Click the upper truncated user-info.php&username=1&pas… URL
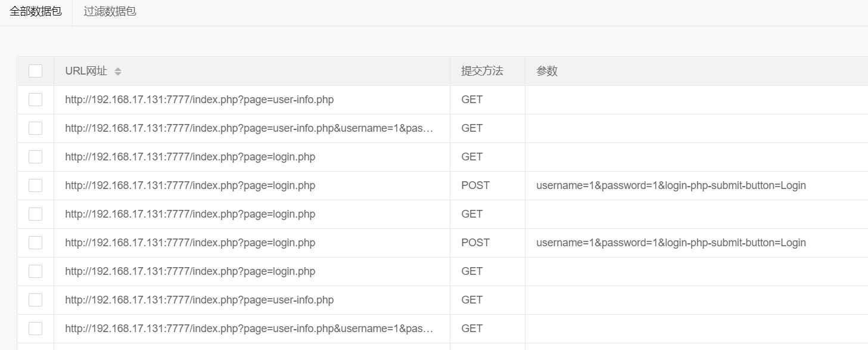Image resolution: width=868 pixels, height=350 pixels. [249, 128]
